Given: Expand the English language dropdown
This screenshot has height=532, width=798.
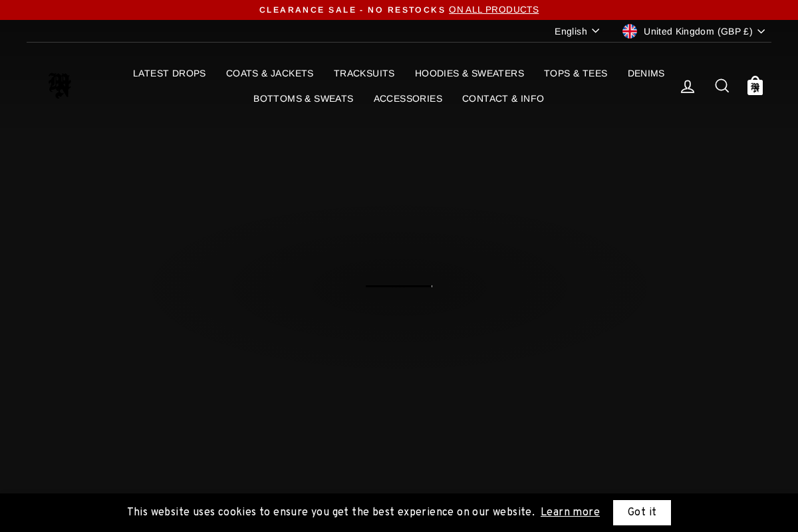Looking at the screenshot, I should 576,31.
